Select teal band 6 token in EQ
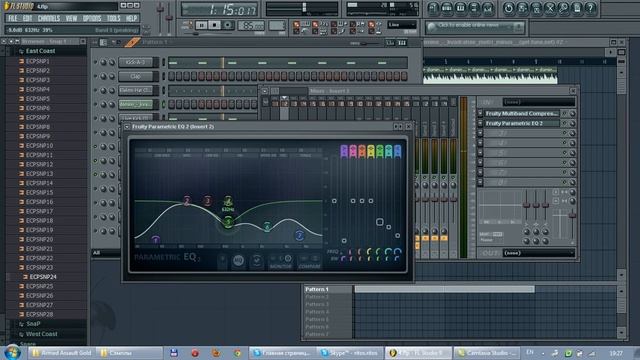 tap(389, 151)
